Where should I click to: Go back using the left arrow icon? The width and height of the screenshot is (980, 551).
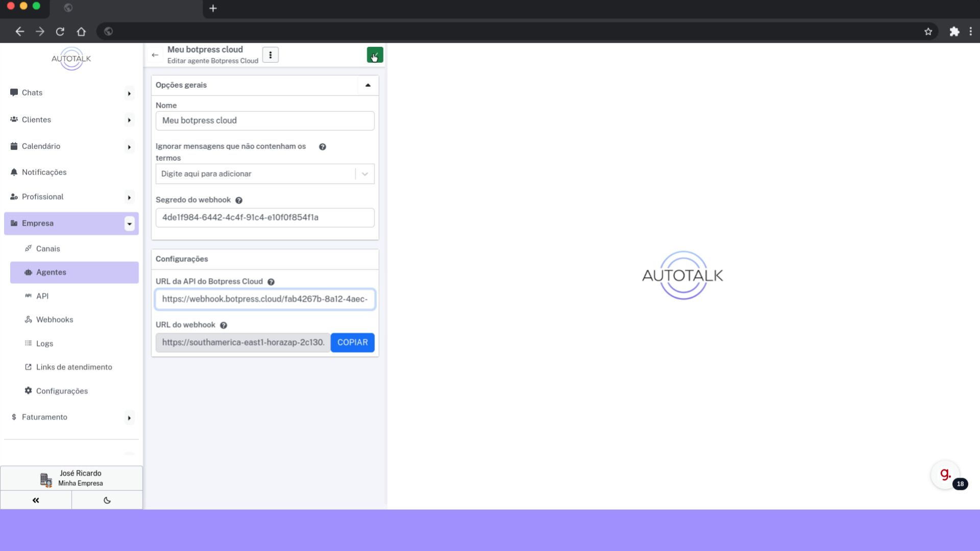pos(155,55)
